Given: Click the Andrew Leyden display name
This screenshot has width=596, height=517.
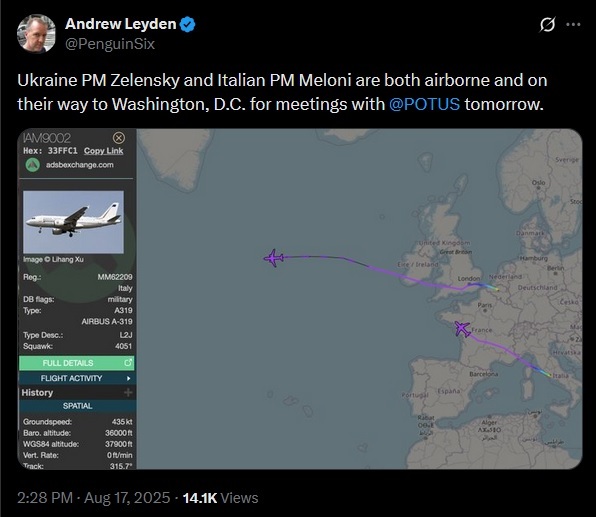Looking at the screenshot, I should [120, 24].
